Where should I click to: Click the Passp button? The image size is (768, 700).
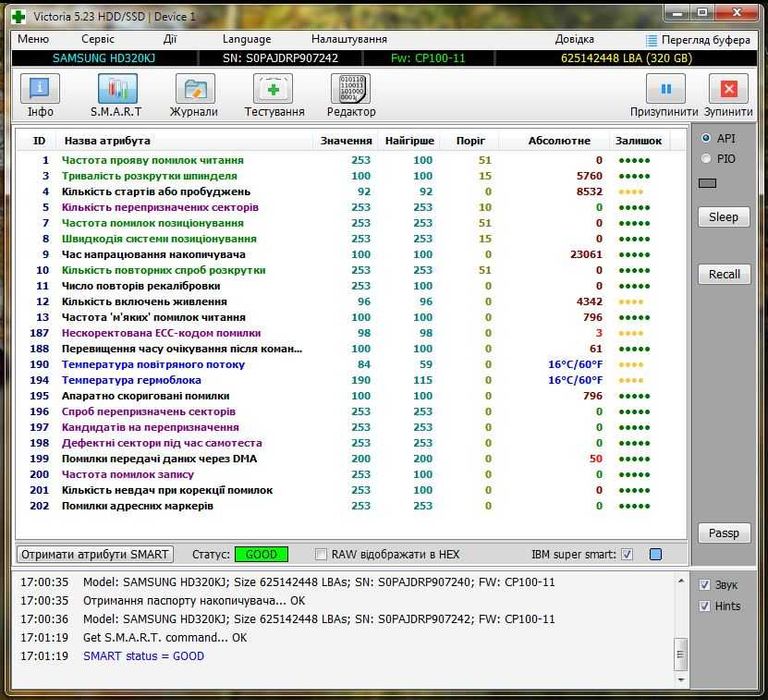pyautogui.click(x=724, y=533)
